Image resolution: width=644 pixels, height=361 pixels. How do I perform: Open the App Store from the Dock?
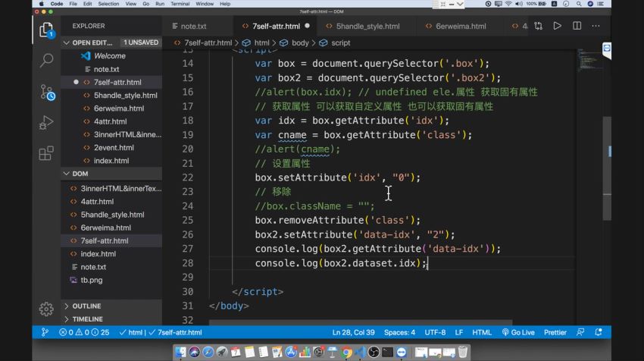(x=291, y=352)
